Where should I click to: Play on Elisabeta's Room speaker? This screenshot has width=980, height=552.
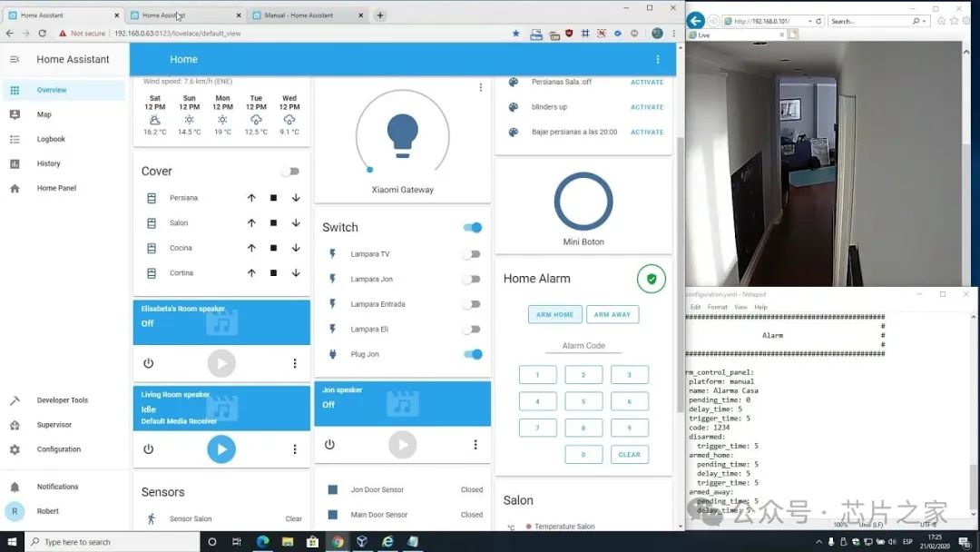pos(221,363)
